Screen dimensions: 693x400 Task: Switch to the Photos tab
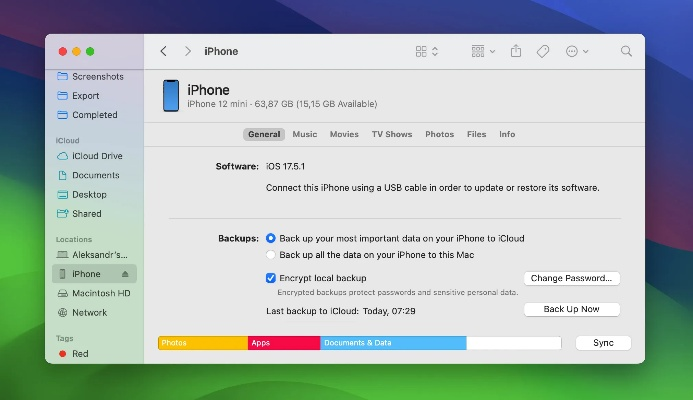tap(439, 134)
